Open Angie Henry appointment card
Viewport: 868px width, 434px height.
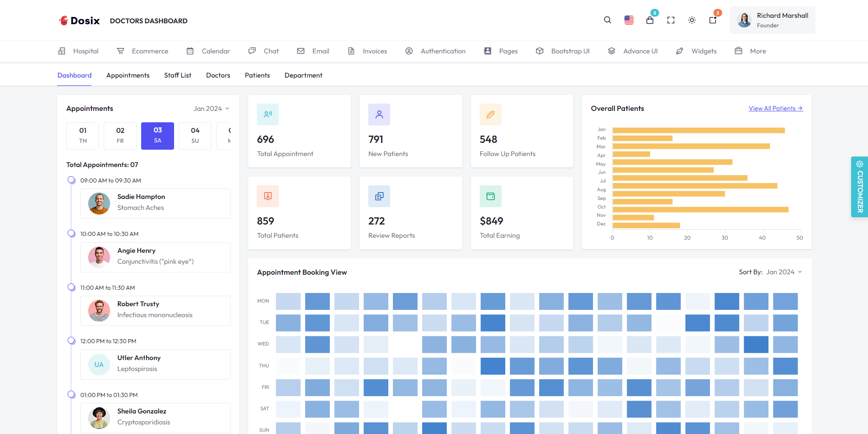155,257
